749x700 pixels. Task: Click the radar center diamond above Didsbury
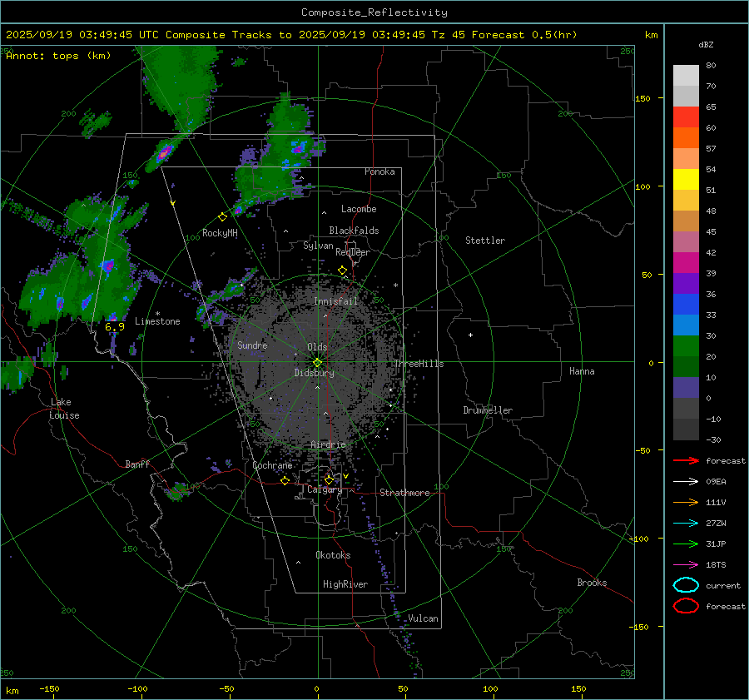(317, 362)
